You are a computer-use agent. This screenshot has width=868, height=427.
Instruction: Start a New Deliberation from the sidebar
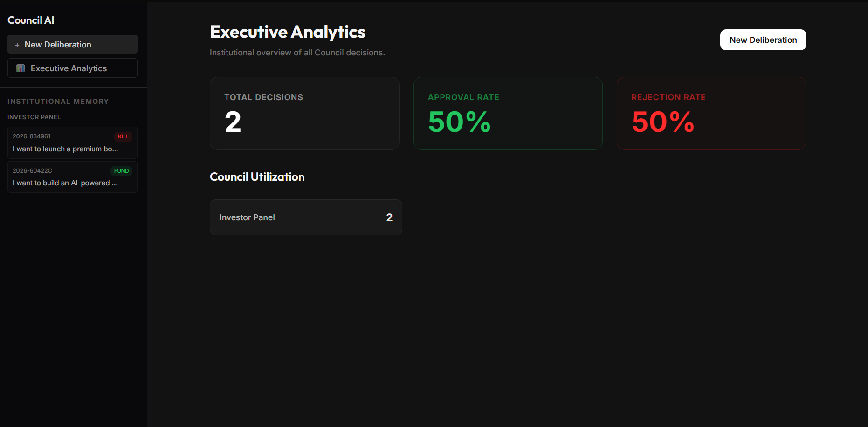click(72, 44)
